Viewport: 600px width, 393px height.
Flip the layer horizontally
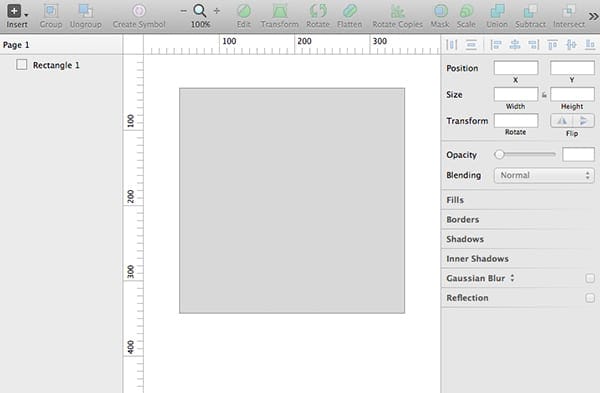pos(561,121)
